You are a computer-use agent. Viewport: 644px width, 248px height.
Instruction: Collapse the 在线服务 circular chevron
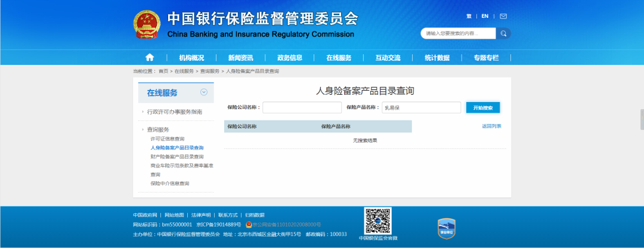pyautogui.click(x=204, y=92)
